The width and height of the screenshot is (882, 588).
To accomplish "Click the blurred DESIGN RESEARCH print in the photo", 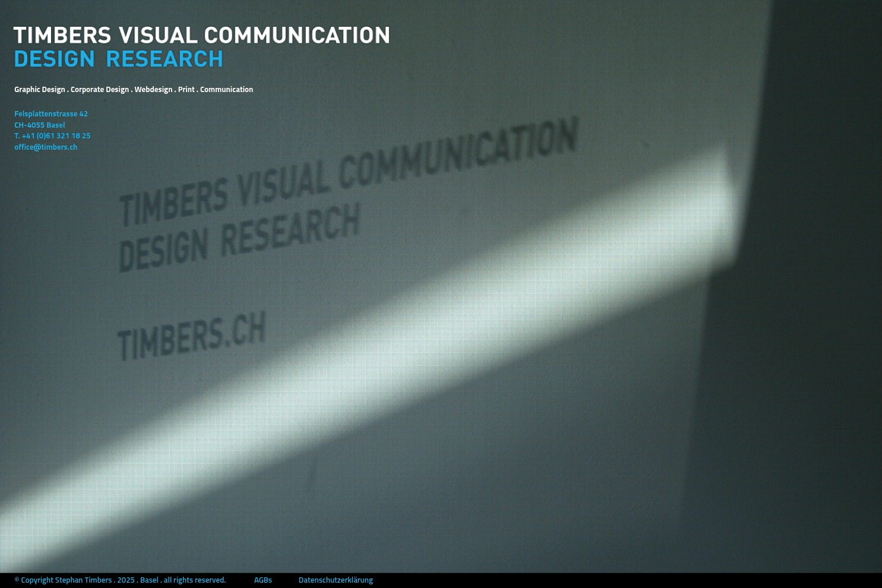I will coord(239,238).
